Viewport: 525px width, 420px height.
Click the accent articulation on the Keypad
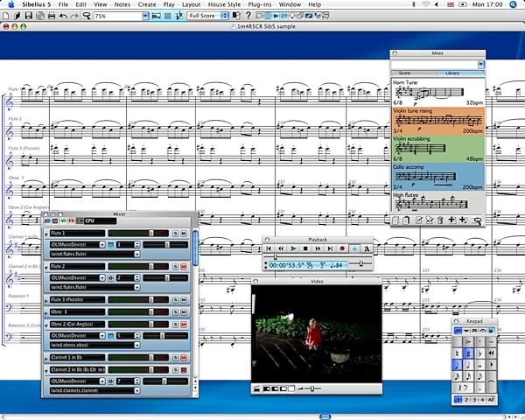click(x=468, y=341)
